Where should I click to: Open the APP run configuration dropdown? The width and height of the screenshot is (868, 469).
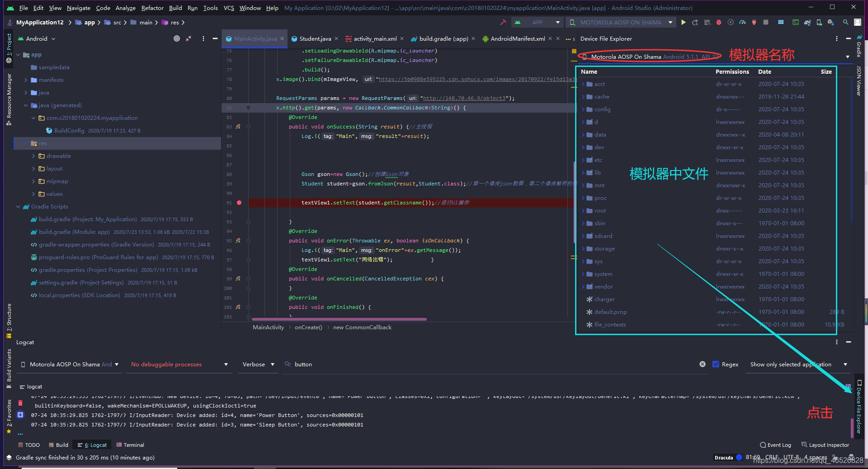[x=537, y=22]
